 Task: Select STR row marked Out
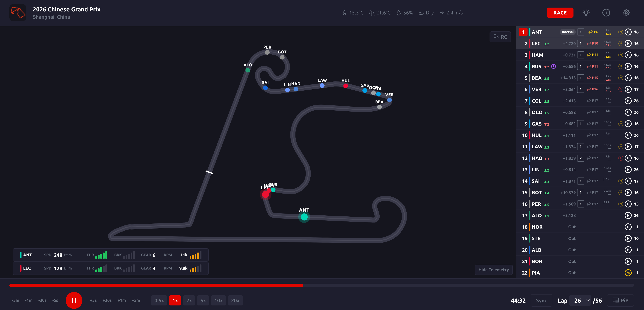pos(580,238)
